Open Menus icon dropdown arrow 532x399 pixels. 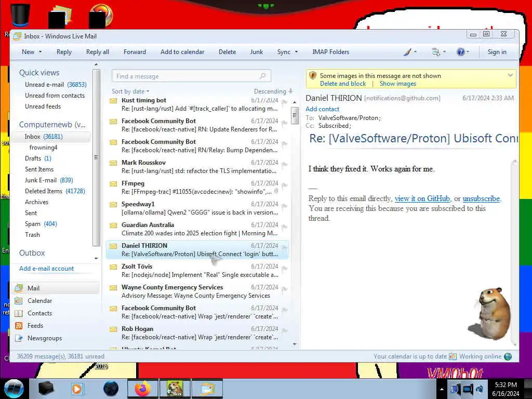[445, 52]
